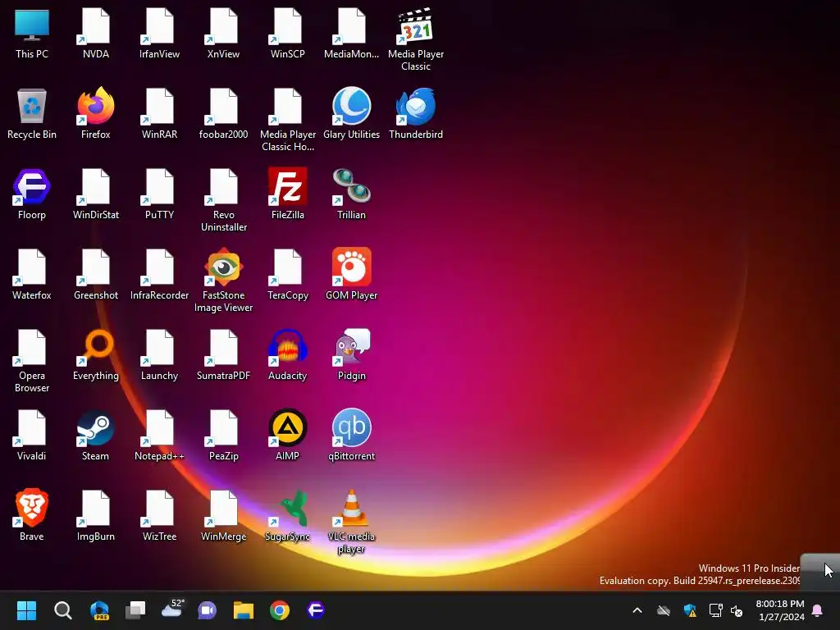Select the WinSCP desktop shortcut

(288, 34)
